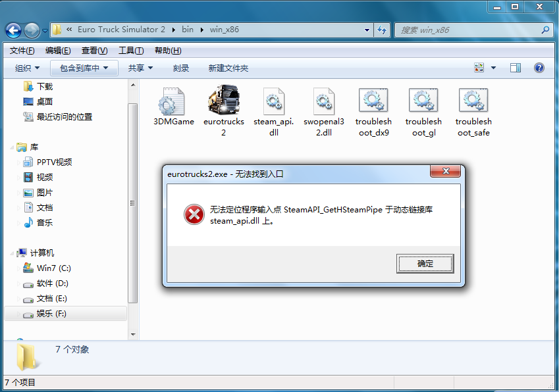Click the folder icon in address bar
This screenshot has width=559, height=392.
click(x=57, y=30)
